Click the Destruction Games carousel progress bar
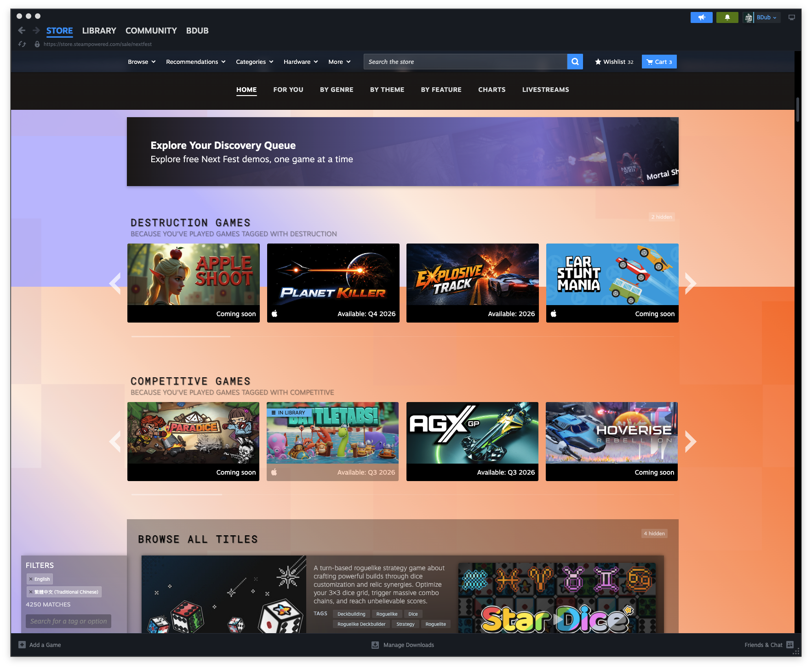812x669 pixels. 403,336
